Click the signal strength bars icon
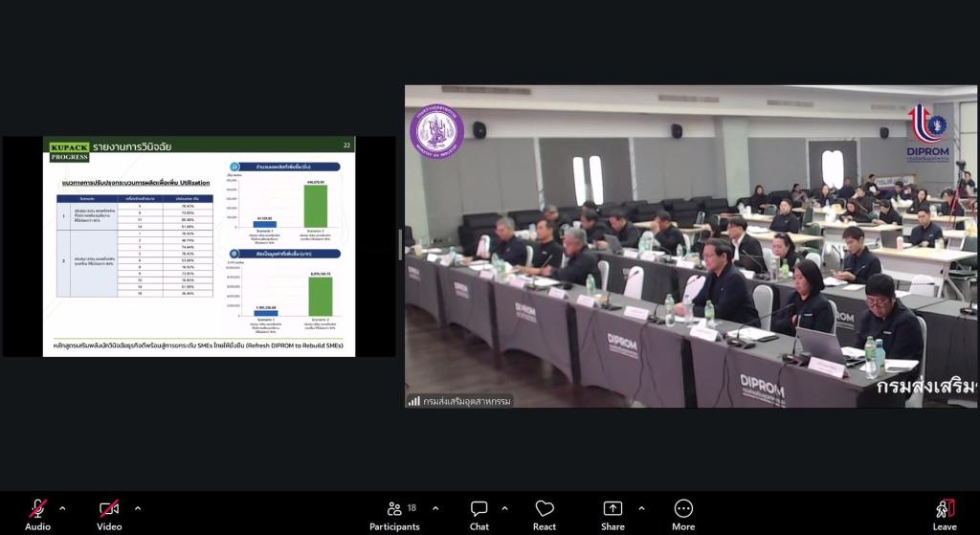The image size is (980, 535). (413, 401)
